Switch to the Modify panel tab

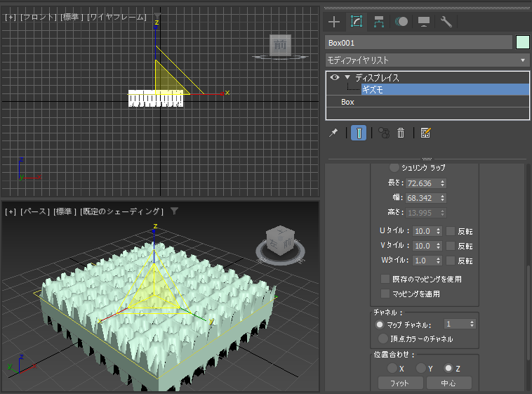(357, 22)
